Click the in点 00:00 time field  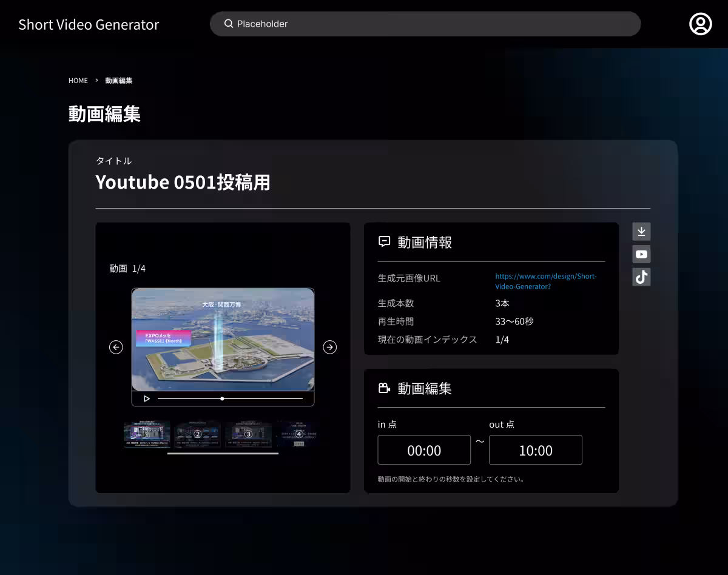click(x=424, y=449)
